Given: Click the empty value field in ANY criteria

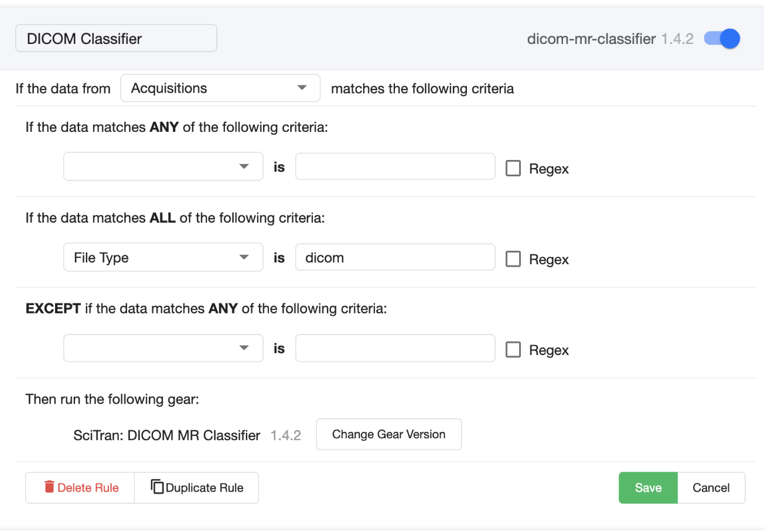Looking at the screenshot, I should click(395, 167).
